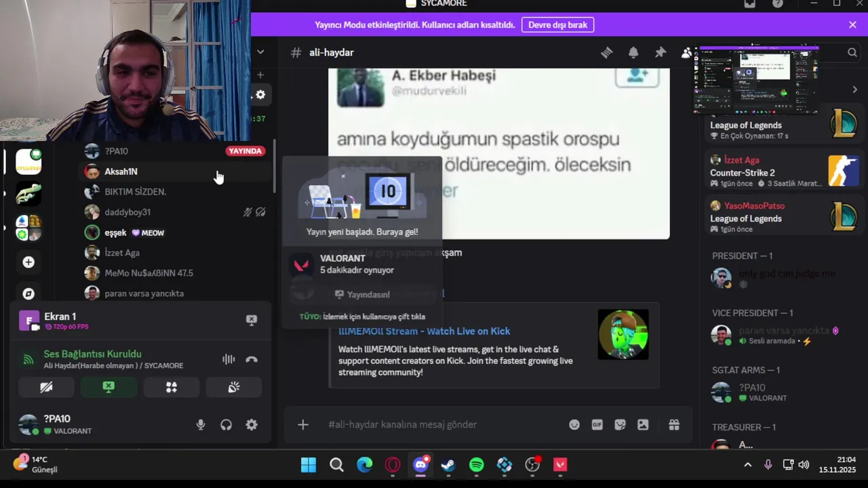This screenshot has height=488, width=868.
Task: Select paran varsa yancıkta voice member
Action: [x=175, y=293]
